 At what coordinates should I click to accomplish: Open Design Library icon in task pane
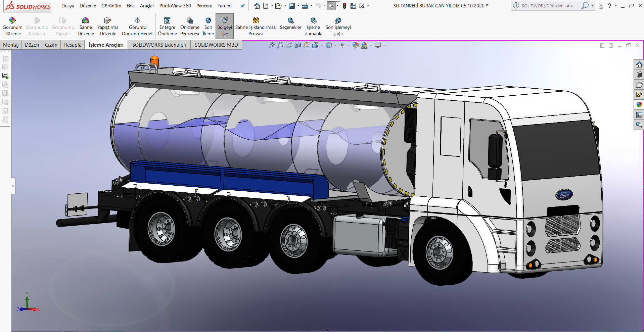pos(639,75)
